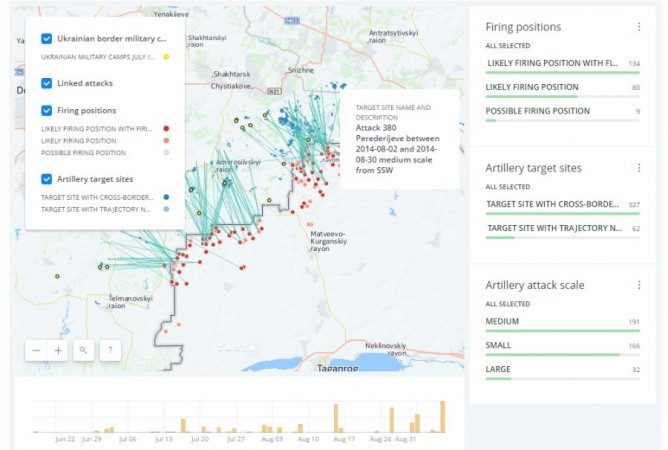Open Firing positions widget options menu
Screen dimensions: 668x450
tap(639, 27)
